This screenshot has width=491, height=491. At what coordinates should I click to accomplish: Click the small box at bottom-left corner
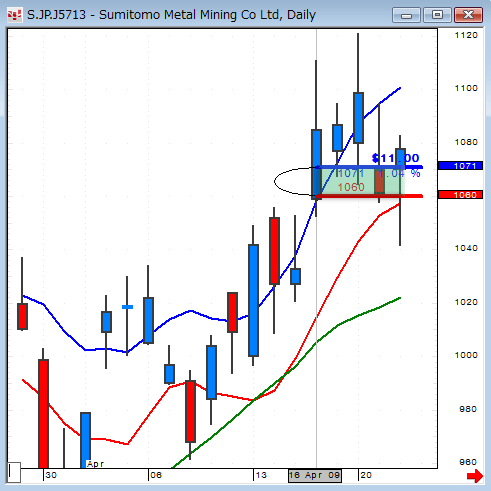click(14, 472)
